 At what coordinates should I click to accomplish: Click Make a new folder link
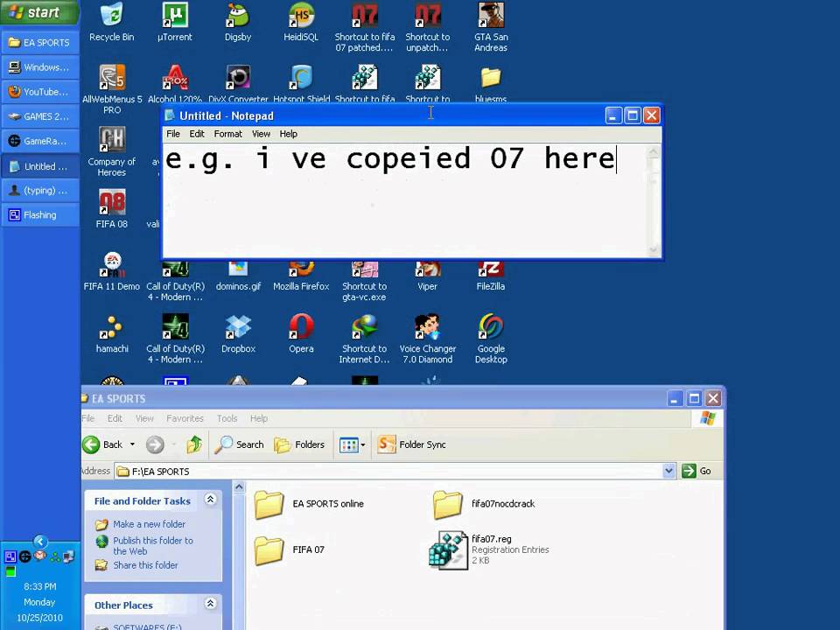point(149,524)
